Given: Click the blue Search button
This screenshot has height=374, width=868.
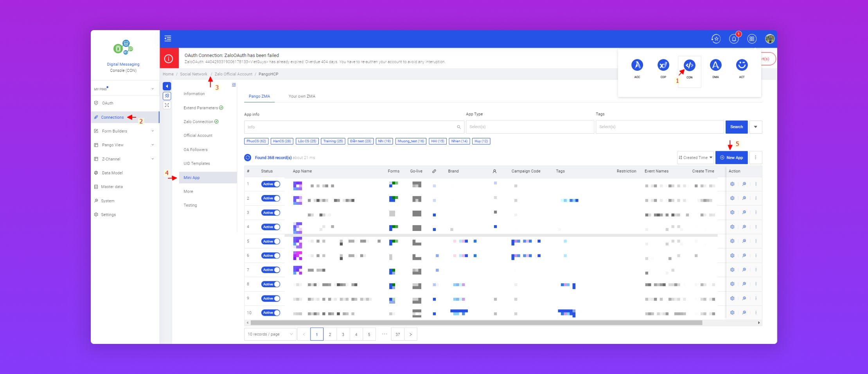Looking at the screenshot, I should 736,127.
